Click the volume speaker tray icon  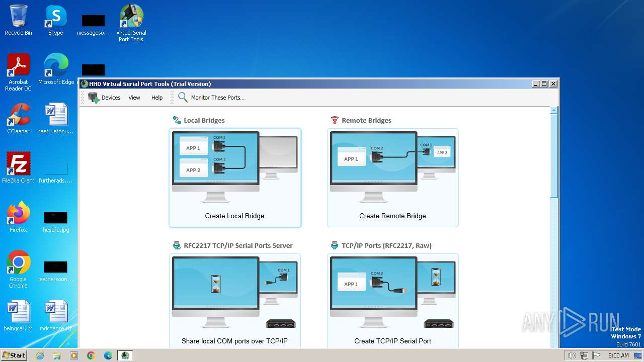pos(572,355)
